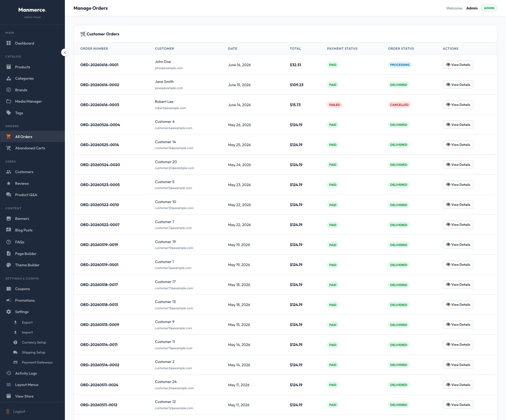The width and height of the screenshot is (506, 420).
Task: Click the Products box icon
Action: coord(9,67)
